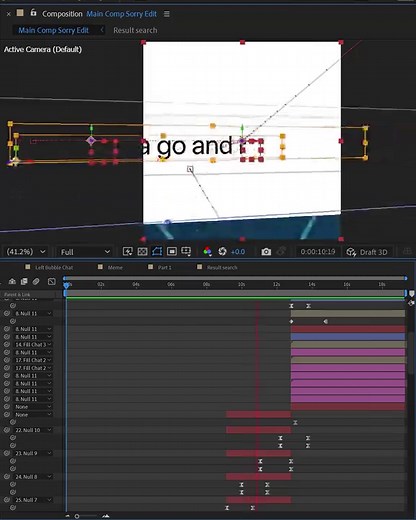Click the Reset Exposure icon
This screenshot has height=520, width=416.
(222, 251)
